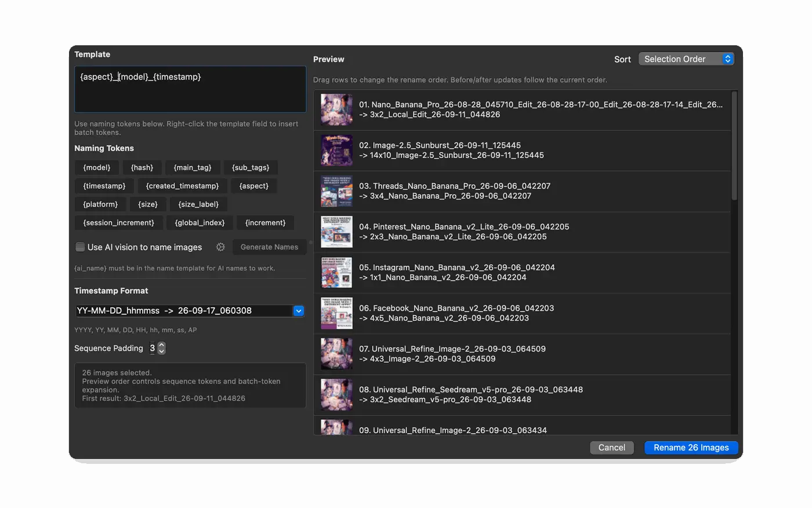Select new name text 4x3_Image-2_26-09-03_064509
Viewport: 812px width, 508px height.
click(433, 359)
